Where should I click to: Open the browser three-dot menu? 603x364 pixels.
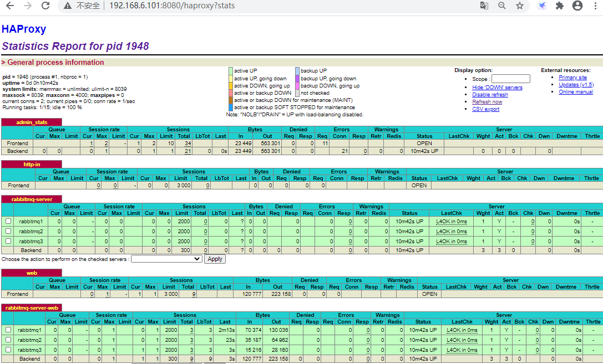(595, 6)
